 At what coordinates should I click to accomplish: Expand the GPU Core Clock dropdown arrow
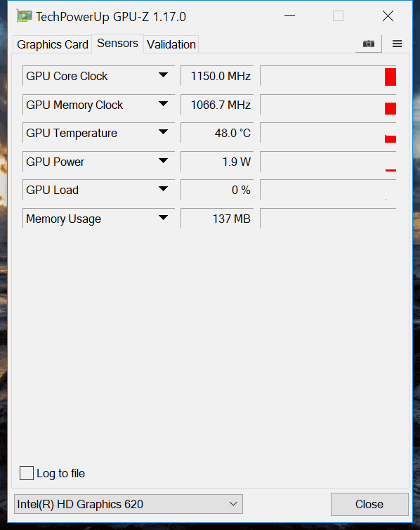coord(163,75)
